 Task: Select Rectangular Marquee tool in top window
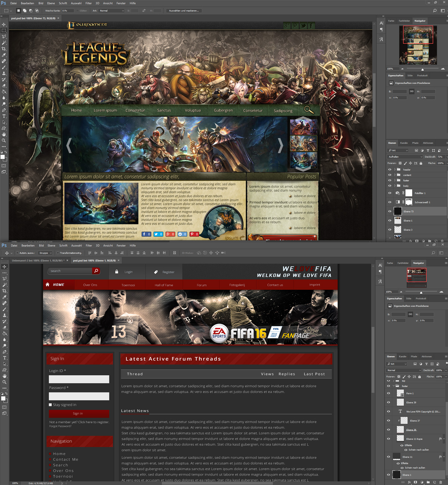coord(4,31)
